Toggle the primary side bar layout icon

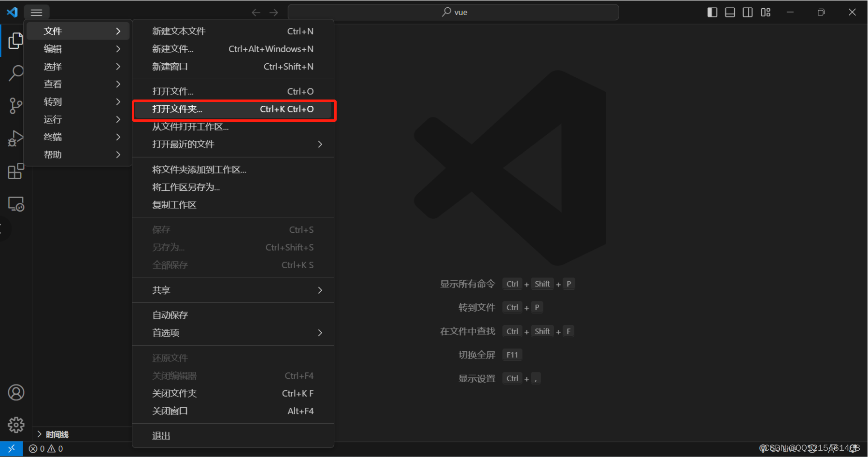(712, 12)
